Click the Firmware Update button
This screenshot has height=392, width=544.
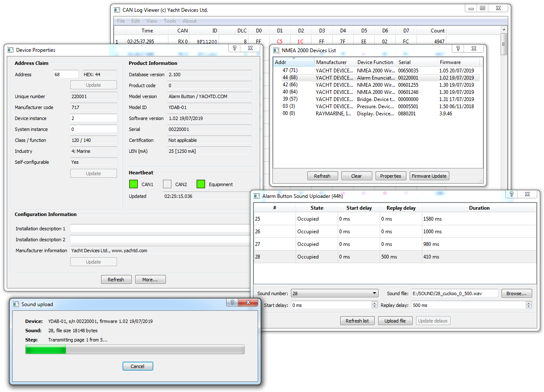tap(429, 176)
